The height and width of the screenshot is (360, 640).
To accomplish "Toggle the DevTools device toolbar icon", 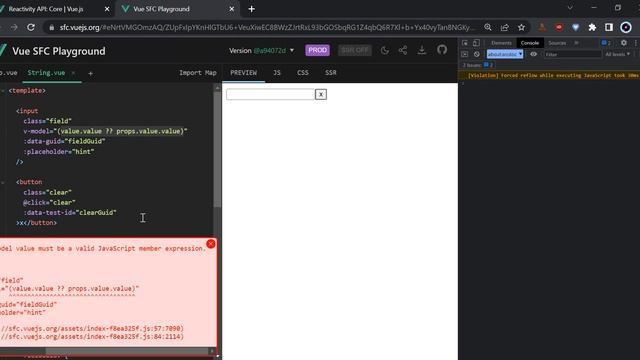I will pyautogui.click(x=476, y=43).
